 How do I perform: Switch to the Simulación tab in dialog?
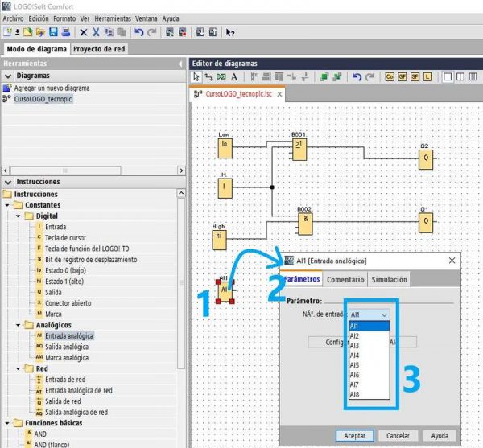(x=389, y=279)
